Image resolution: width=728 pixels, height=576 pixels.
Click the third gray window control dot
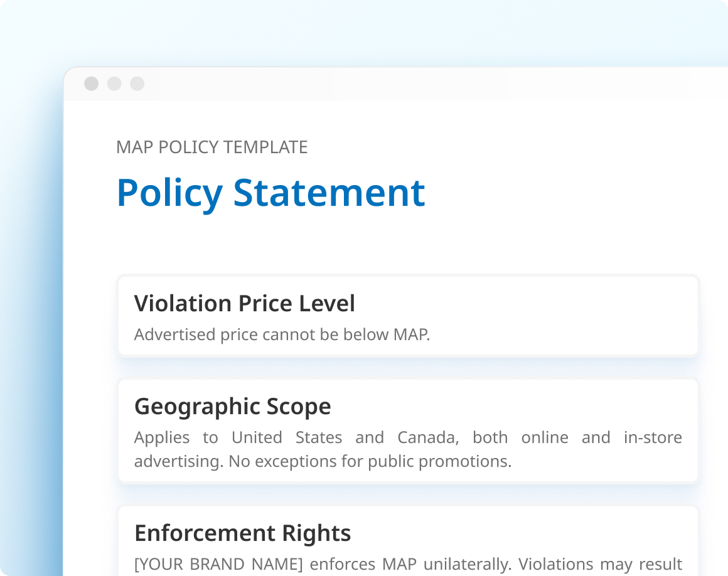(x=137, y=83)
